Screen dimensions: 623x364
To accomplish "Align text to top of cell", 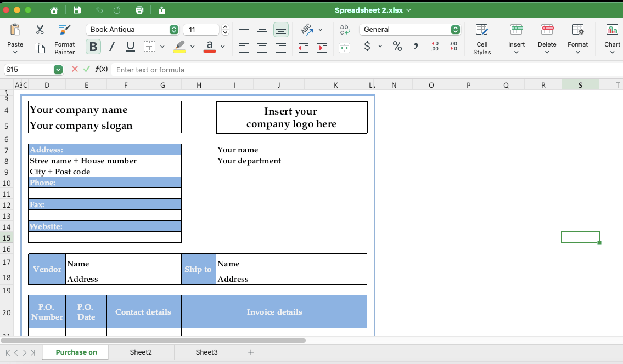I will pos(244,29).
